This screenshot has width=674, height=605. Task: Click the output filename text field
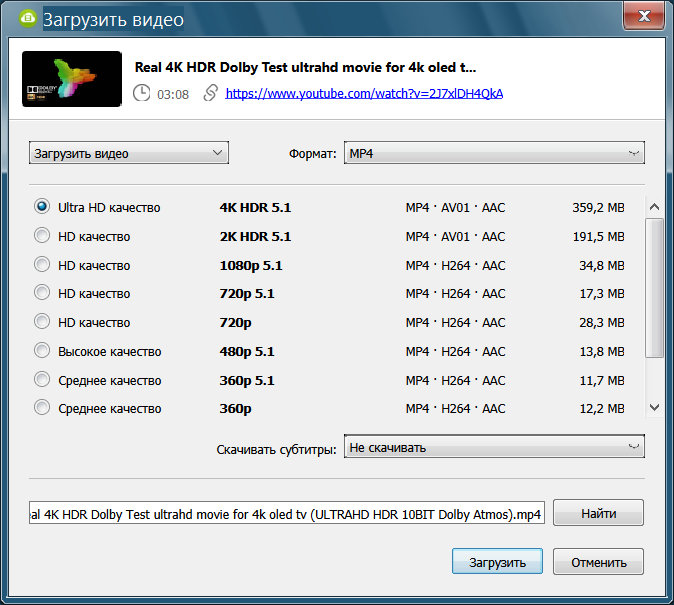click(286, 514)
